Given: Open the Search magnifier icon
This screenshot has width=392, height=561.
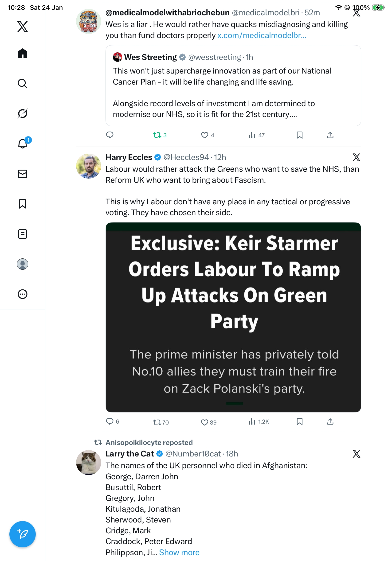Looking at the screenshot, I should (23, 84).
